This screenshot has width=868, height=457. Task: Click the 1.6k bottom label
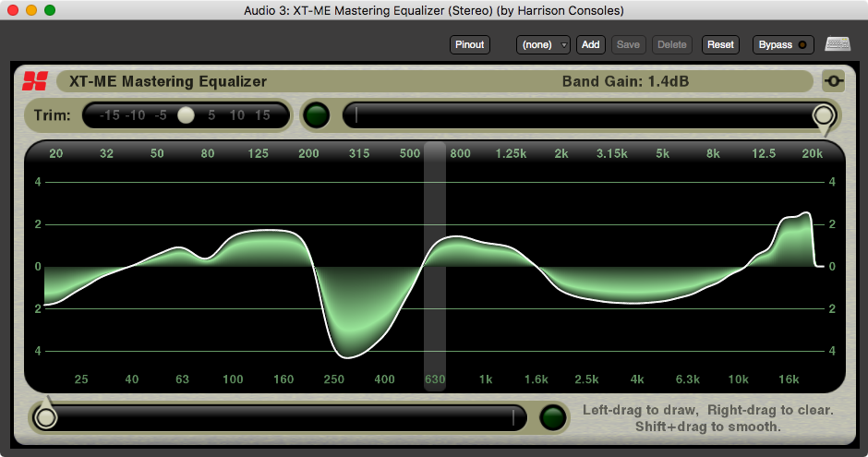(536, 379)
